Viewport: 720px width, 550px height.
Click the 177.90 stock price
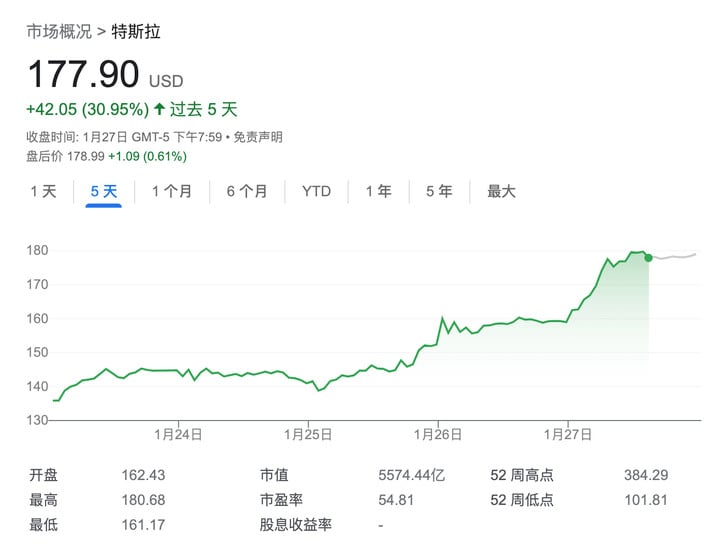(84, 74)
